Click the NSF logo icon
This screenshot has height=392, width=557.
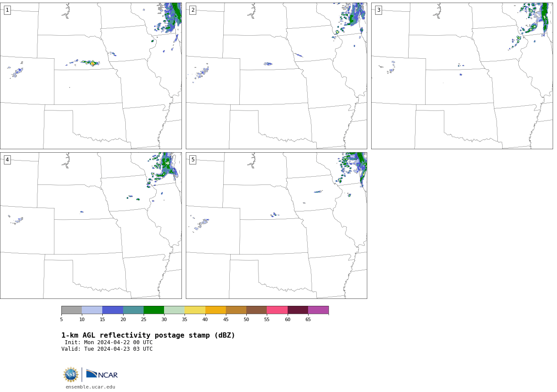(71, 375)
